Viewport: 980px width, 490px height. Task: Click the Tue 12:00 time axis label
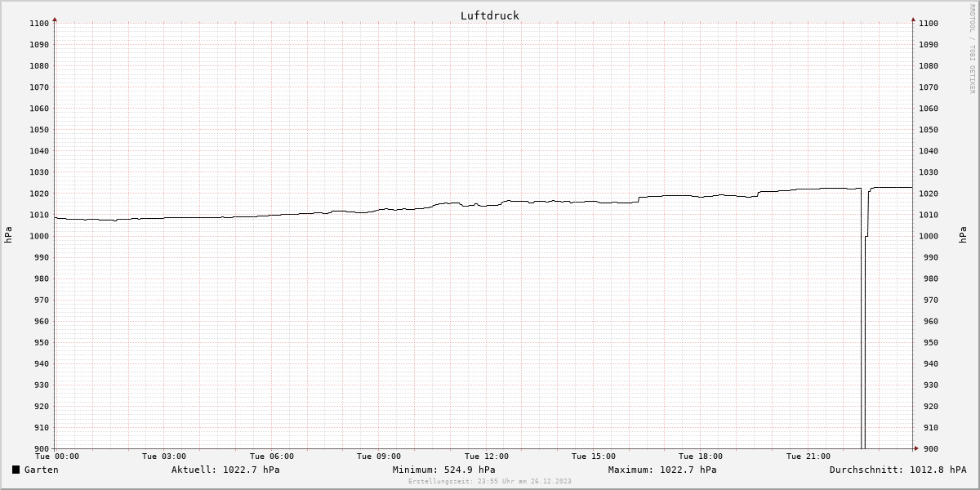tap(487, 457)
